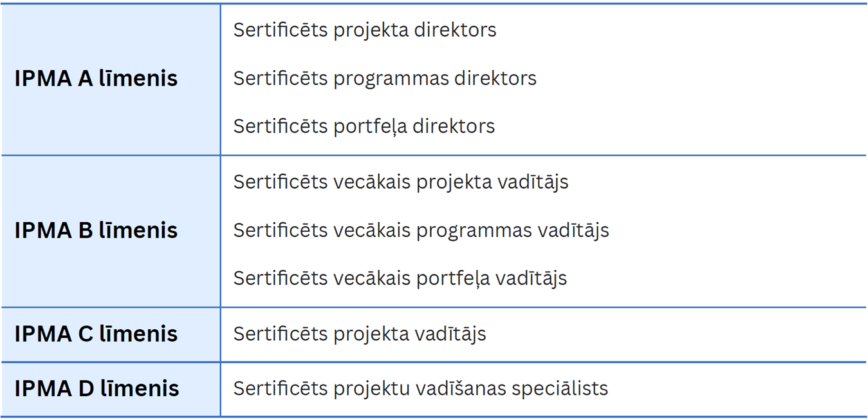Click the "IPMA A līmenis" row header
This screenshot has height=420, width=868.
click(x=96, y=79)
